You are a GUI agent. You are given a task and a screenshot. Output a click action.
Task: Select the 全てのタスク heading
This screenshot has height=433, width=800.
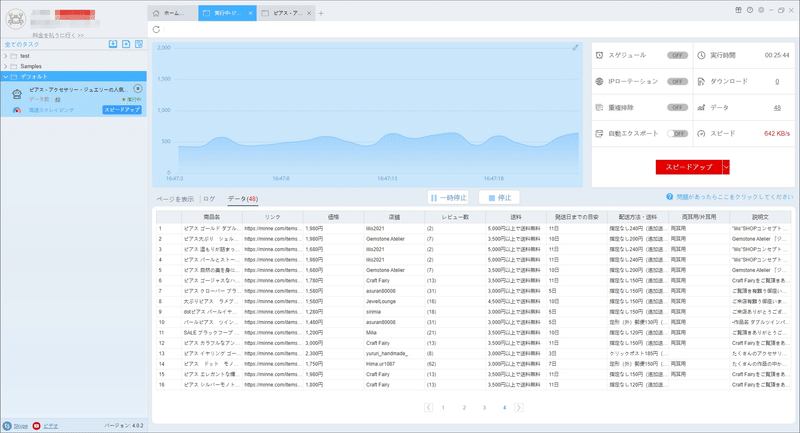(x=22, y=44)
